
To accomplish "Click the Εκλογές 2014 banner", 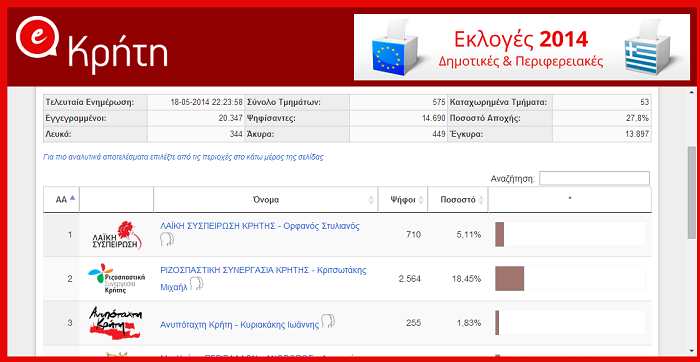I will (x=522, y=47).
